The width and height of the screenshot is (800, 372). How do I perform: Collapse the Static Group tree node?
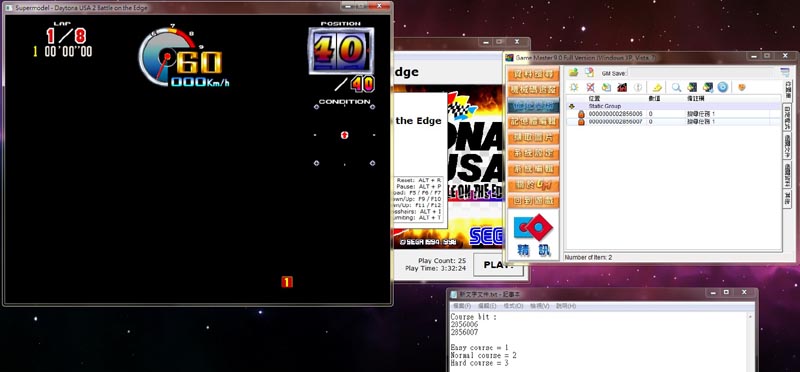point(572,106)
